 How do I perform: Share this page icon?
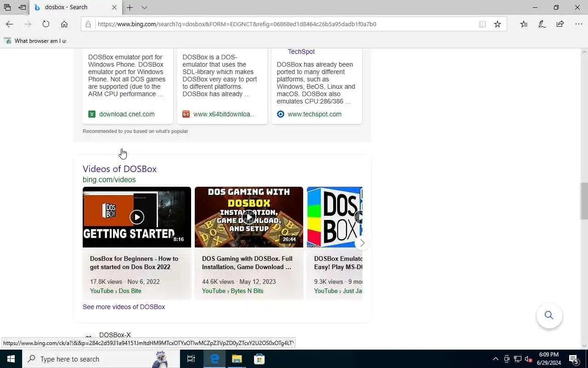[560, 24]
